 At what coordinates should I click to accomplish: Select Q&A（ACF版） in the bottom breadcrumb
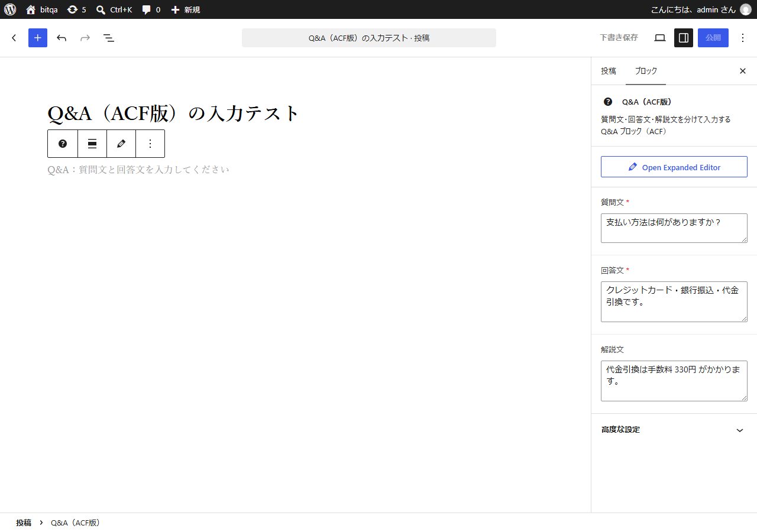(76, 523)
